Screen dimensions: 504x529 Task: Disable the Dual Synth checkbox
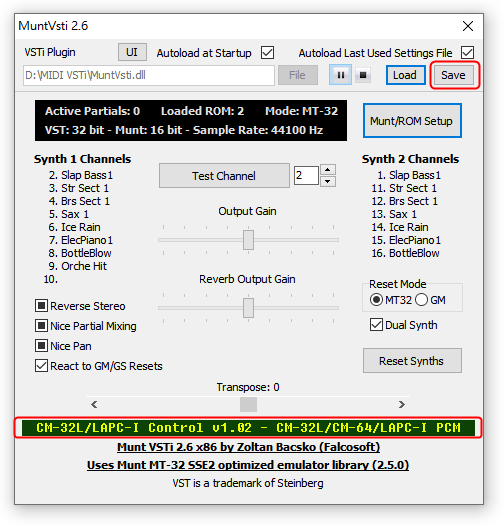pyautogui.click(x=376, y=325)
